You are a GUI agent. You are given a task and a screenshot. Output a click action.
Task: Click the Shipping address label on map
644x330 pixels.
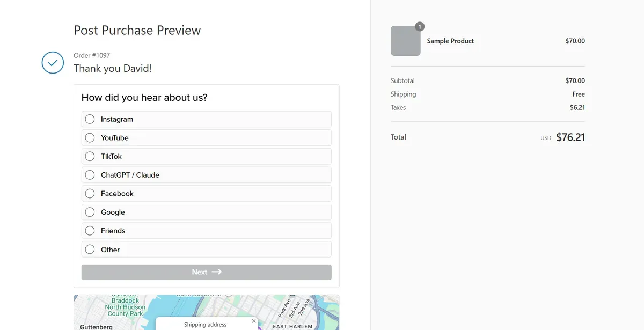pyautogui.click(x=205, y=325)
